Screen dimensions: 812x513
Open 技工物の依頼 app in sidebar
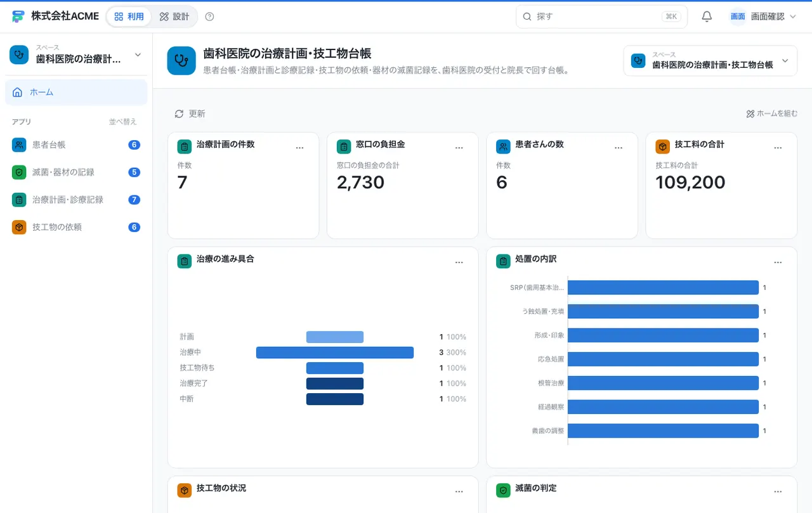[x=76, y=227]
